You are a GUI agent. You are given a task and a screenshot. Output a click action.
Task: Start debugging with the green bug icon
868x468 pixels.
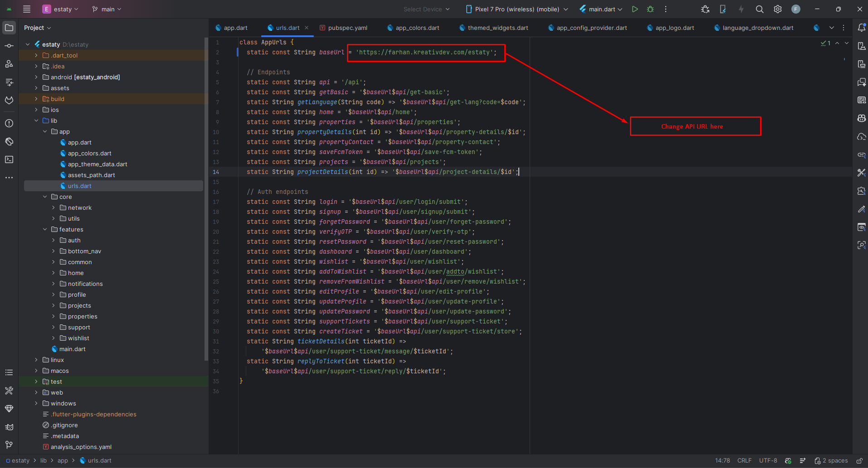coord(650,9)
